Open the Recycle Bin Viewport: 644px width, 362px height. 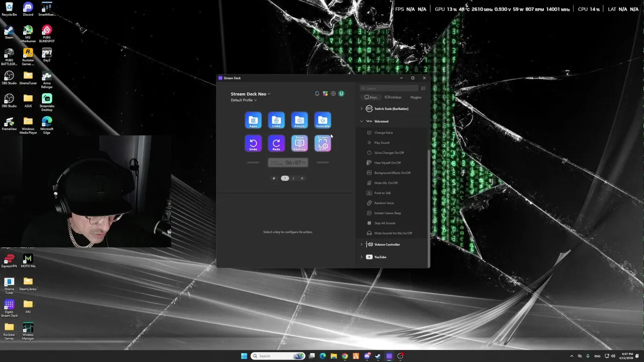tap(9, 9)
